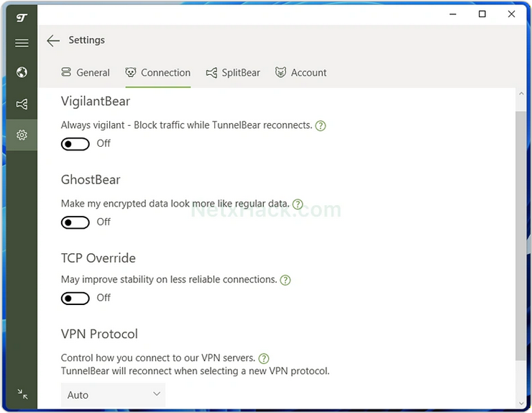Click the vertical scrollbar in settings

521,237
